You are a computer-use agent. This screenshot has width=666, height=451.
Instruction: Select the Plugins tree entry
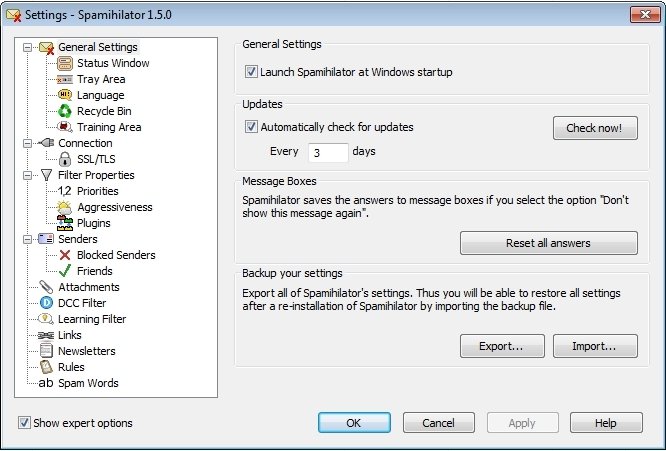pyautogui.click(x=94, y=223)
